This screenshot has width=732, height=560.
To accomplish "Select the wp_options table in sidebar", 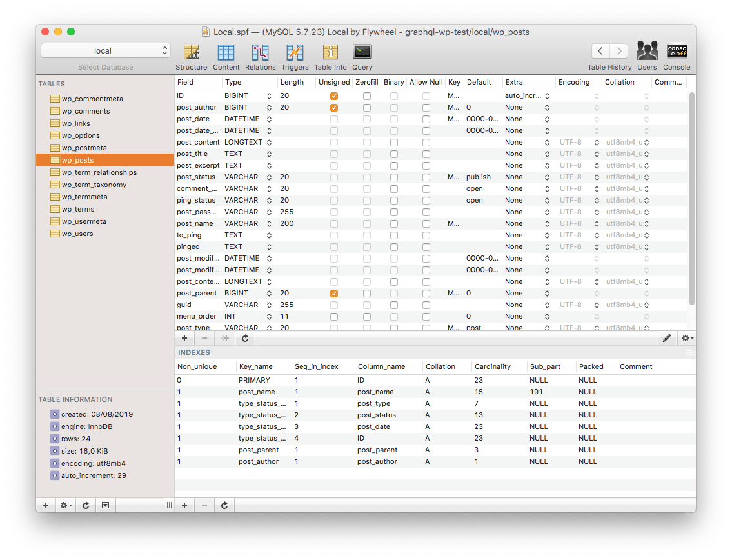I will coord(81,135).
